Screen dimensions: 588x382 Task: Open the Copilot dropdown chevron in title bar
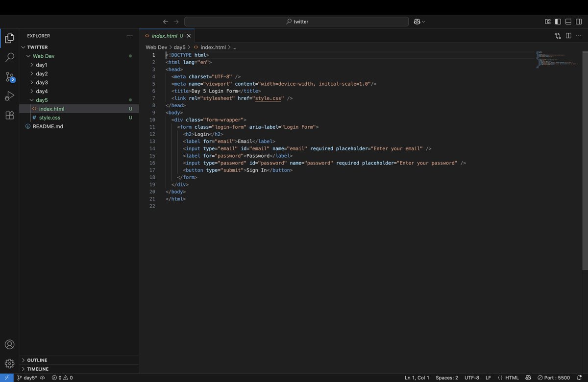[424, 22]
